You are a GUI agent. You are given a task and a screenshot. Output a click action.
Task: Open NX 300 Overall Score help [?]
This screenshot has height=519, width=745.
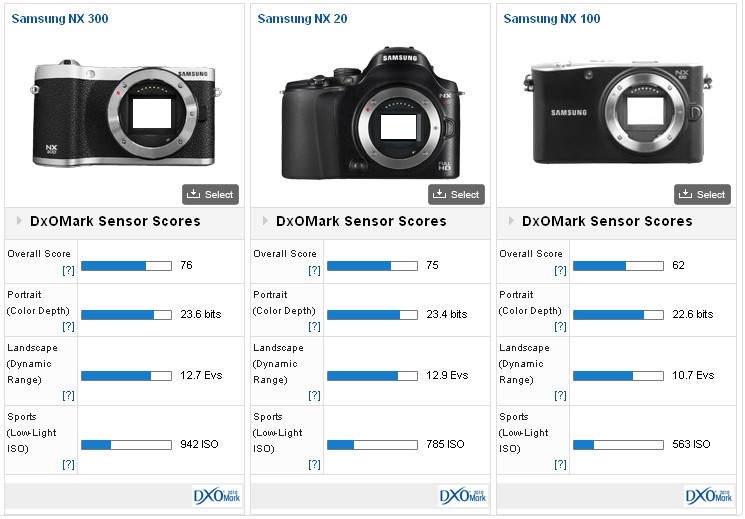coord(68,270)
